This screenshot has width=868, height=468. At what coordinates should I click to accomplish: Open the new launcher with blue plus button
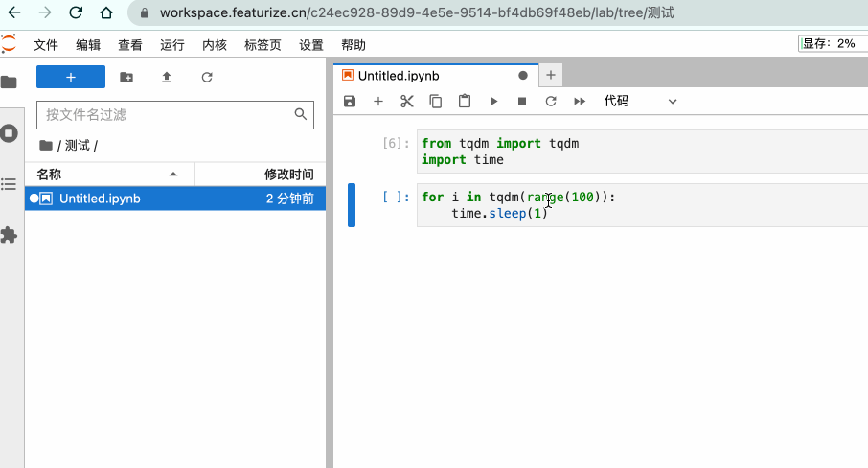[x=70, y=78]
